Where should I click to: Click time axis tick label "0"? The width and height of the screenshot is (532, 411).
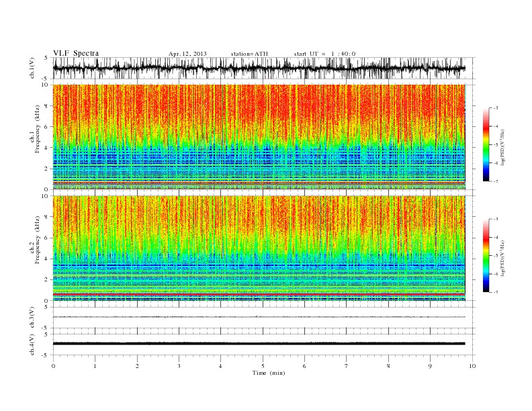[x=53, y=366]
